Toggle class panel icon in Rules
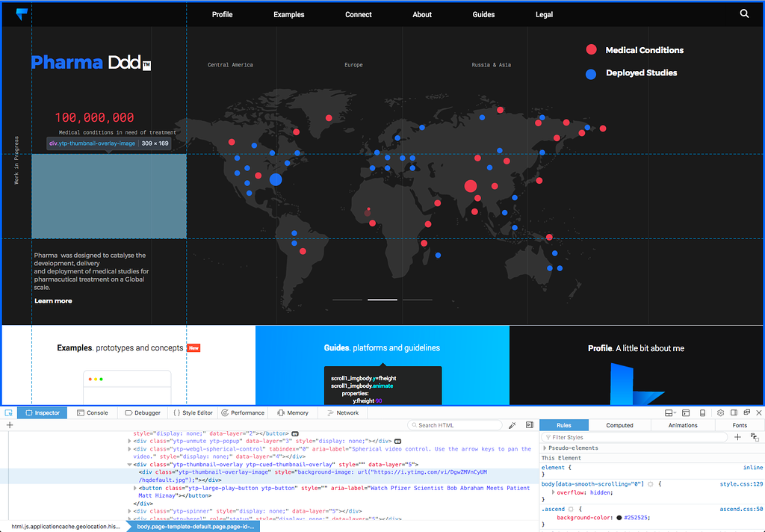The width and height of the screenshot is (765, 532). (x=754, y=437)
